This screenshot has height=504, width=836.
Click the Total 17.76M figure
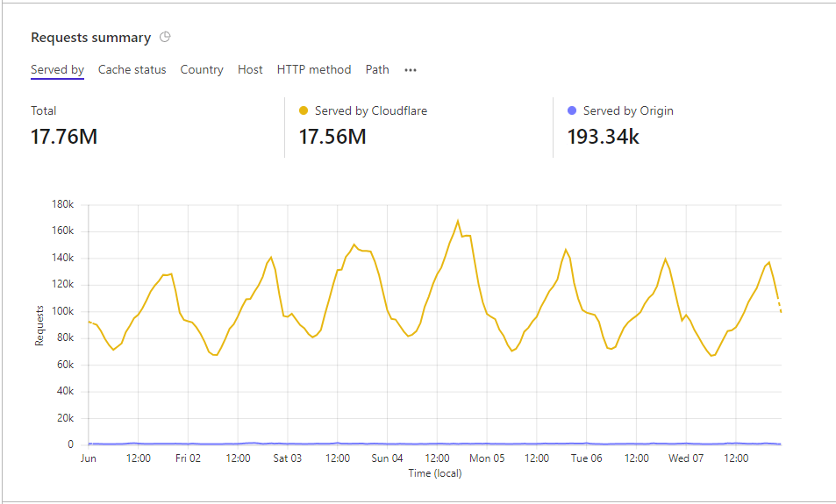64,137
